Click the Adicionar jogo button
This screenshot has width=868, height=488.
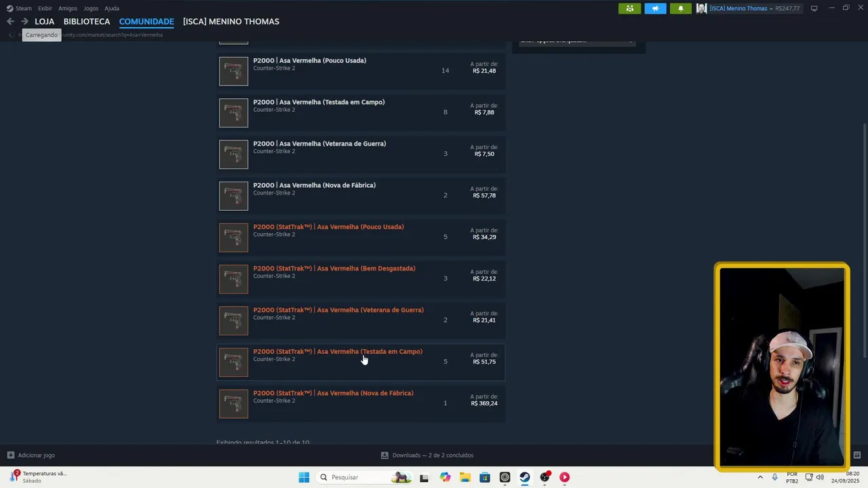pyautogui.click(x=31, y=455)
